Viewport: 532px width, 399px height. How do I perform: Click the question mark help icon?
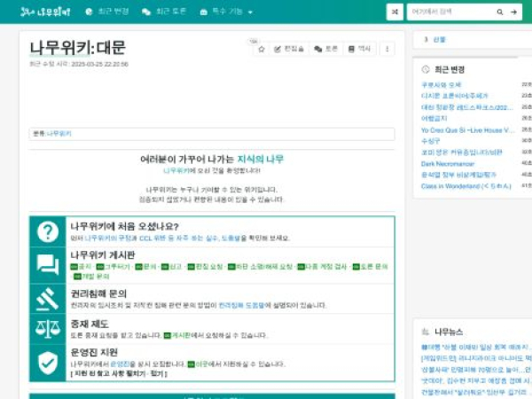[48, 231]
